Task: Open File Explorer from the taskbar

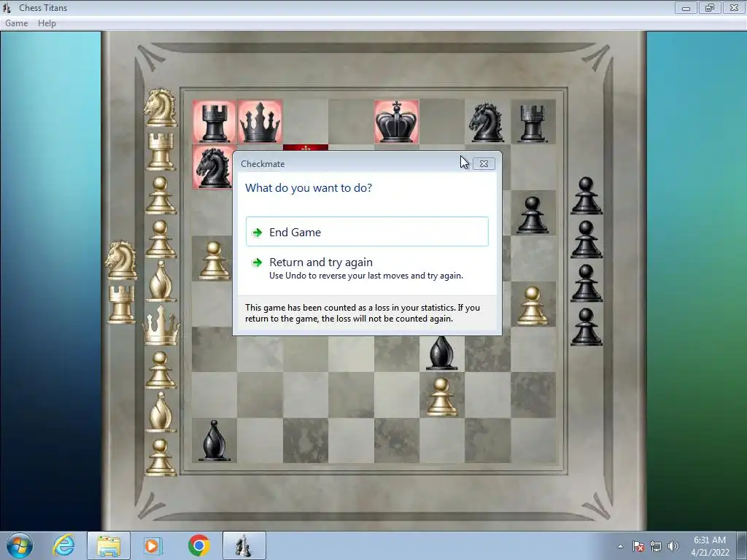Action: pos(109,545)
